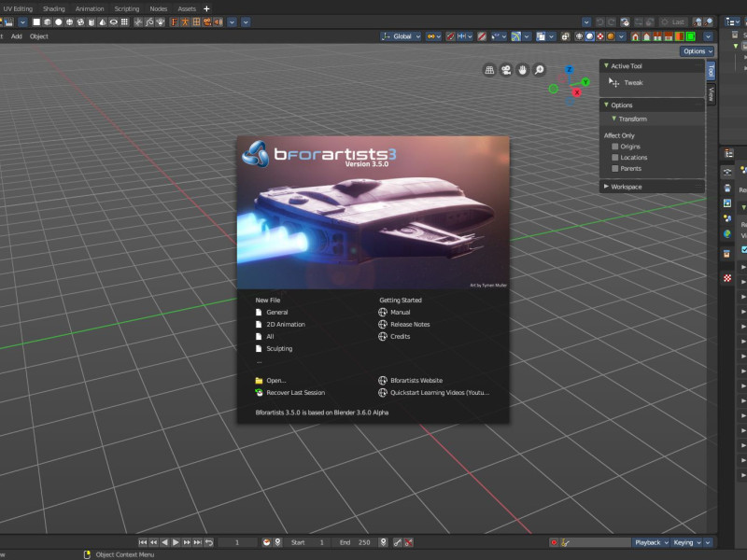Click the red X axis gizmo handle
The image size is (747, 560).
(x=577, y=92)
